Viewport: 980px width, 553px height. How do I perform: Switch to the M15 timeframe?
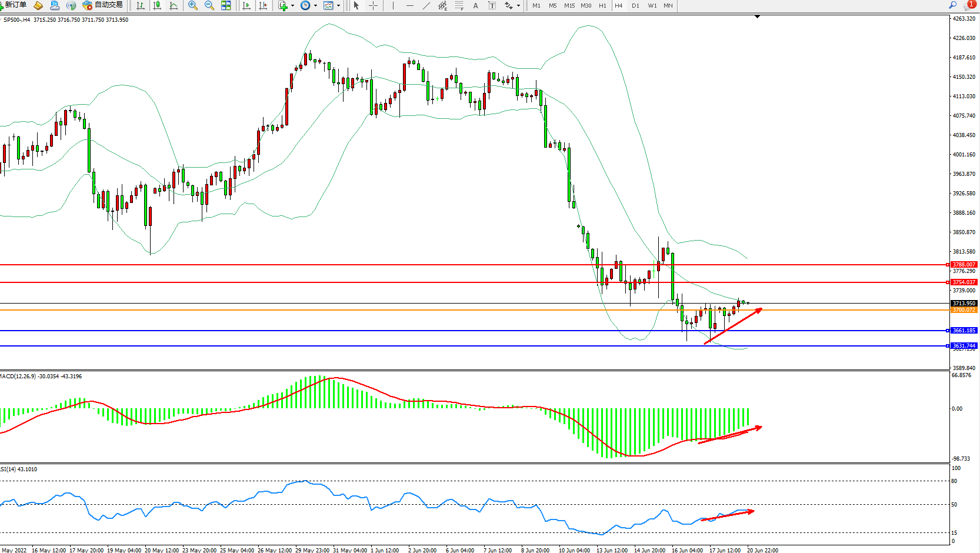569,6
